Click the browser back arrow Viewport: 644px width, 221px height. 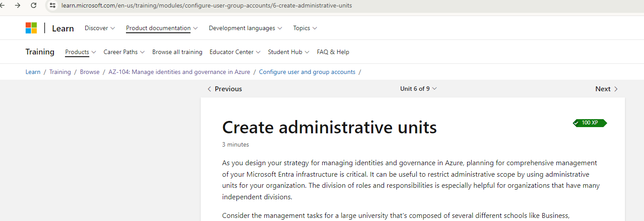point(2,5)
